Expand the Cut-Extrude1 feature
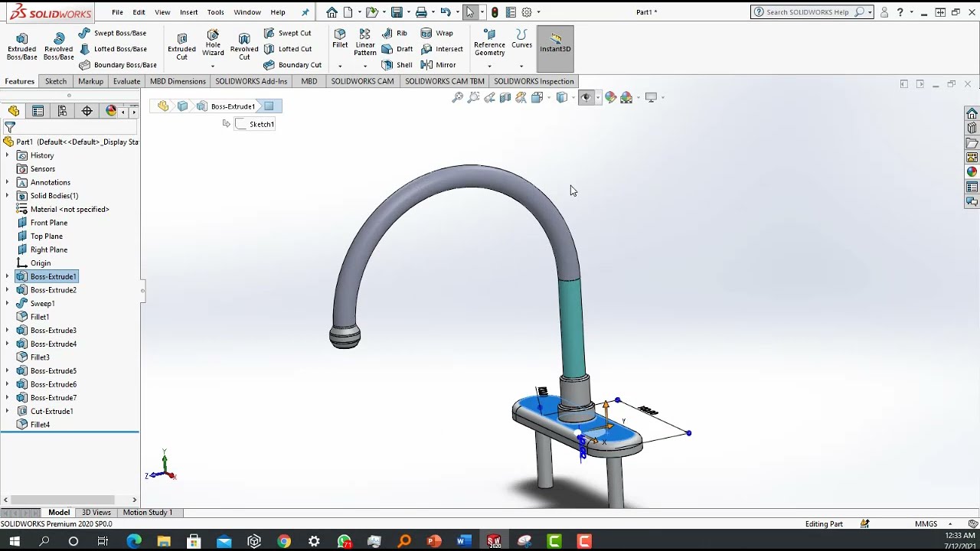Screen dimensions: 980x551 coord(7,411)
